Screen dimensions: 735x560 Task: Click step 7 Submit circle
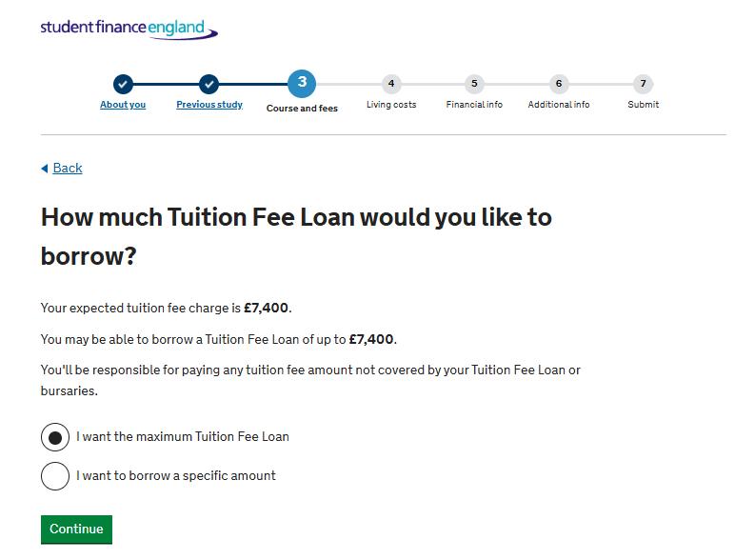click(643, 84)
